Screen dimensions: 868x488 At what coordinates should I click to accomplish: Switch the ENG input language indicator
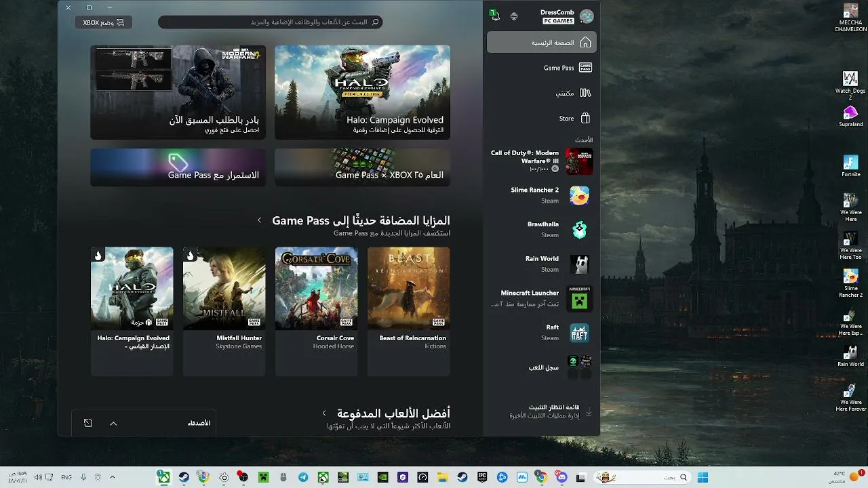66,477
